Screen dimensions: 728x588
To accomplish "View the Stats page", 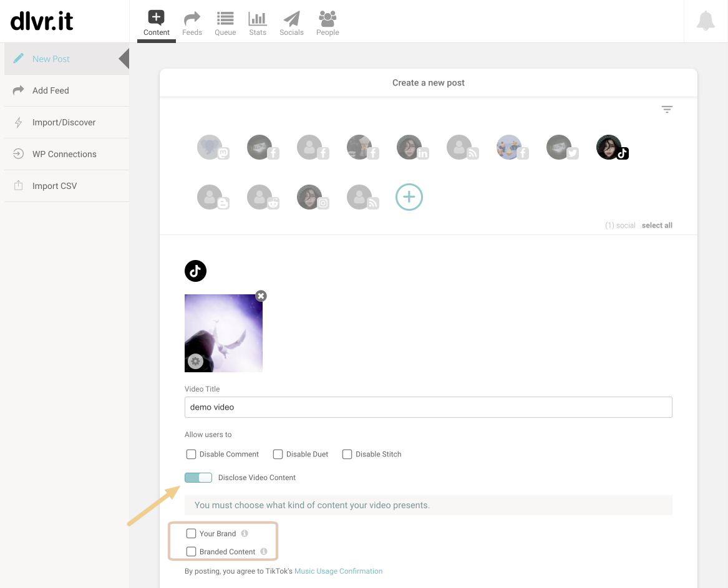I will coord(257,23).
